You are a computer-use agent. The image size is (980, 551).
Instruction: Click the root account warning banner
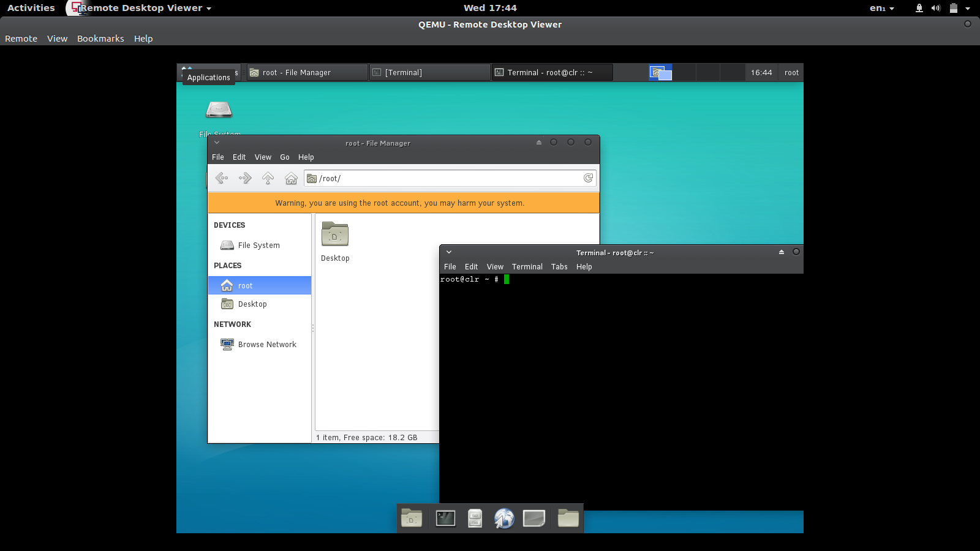tap(404, 203)
